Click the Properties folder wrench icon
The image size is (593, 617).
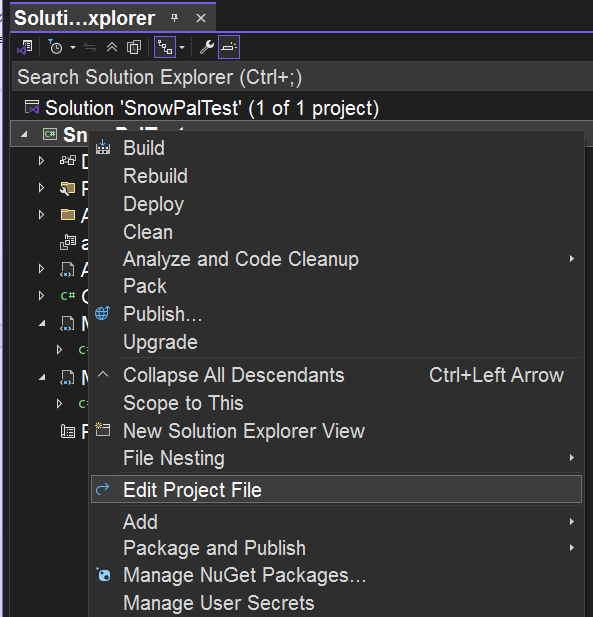[x=68, y=188]
